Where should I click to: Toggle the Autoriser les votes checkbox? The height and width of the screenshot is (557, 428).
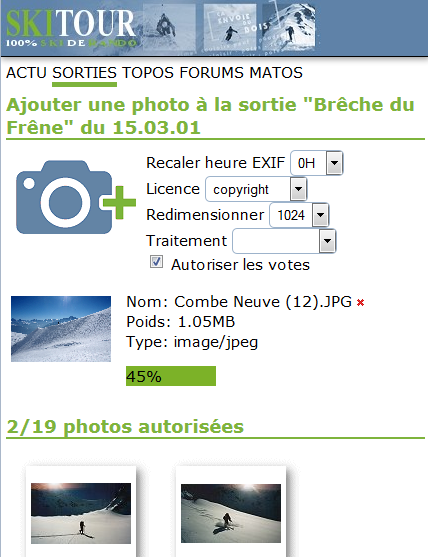pos(156,262)
